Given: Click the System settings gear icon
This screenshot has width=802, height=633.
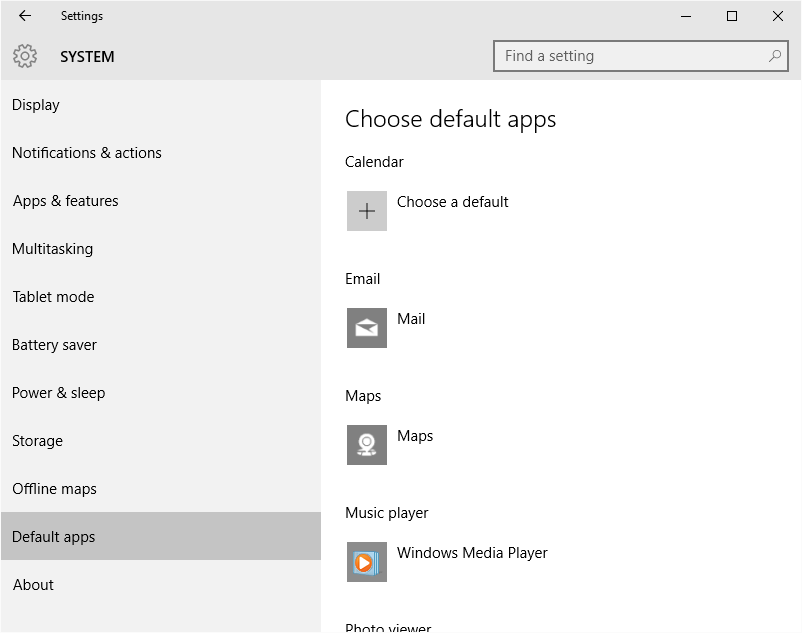Looking at the screenshot, I should pos(26,56).
